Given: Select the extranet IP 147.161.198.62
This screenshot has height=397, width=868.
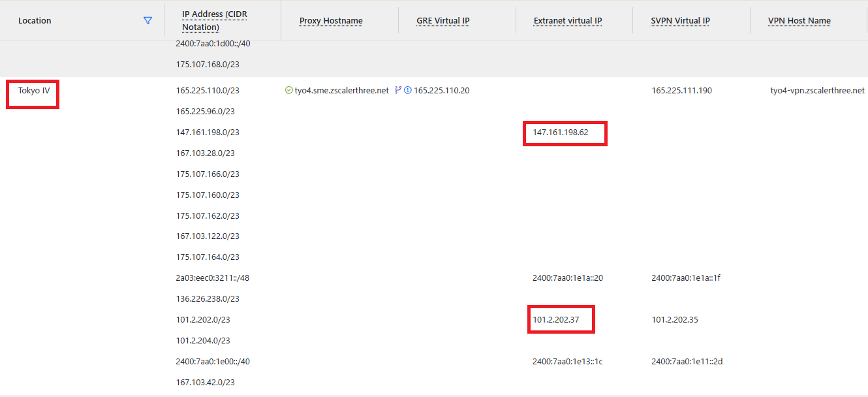Looking at the screenshot, I should 561,133.
